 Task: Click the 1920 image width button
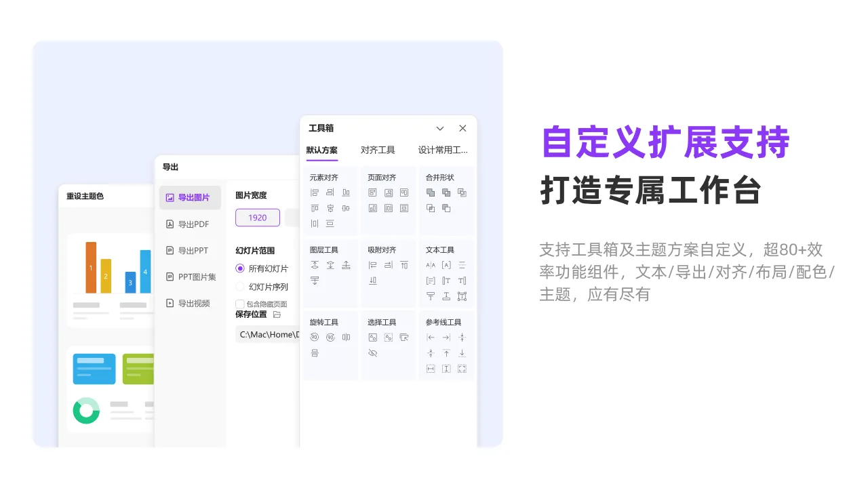coord(258,218)
